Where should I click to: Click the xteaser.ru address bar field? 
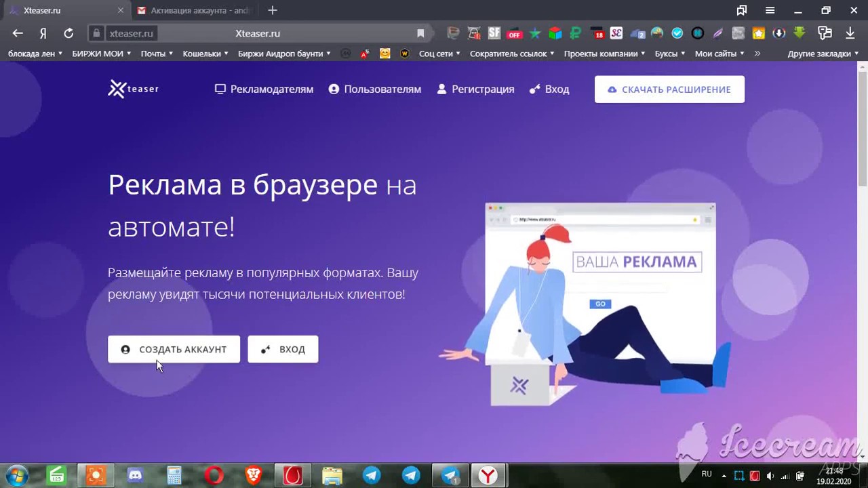pyautogui.click(x=258, y=33)
